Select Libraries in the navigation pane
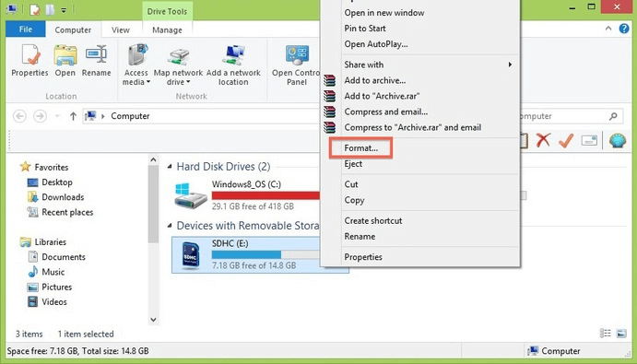637x364 pixels. [x=50, y=242]
